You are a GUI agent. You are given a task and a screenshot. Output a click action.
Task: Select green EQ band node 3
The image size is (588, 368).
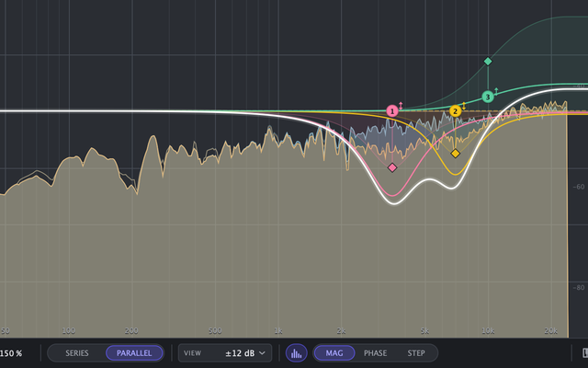click(488, 97)
